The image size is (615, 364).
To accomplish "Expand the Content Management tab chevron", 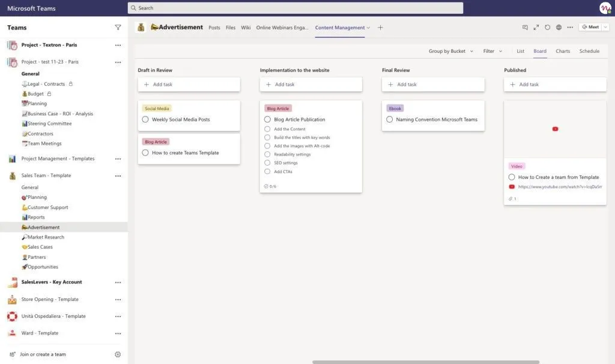I will (368, 28).
